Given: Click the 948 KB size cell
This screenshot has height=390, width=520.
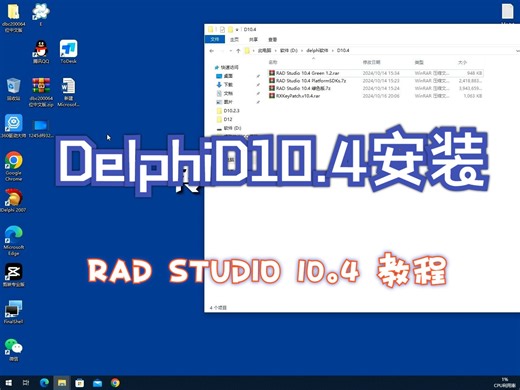Looking at the screenshot, I should pyautogui.click(x=474, y=73).
